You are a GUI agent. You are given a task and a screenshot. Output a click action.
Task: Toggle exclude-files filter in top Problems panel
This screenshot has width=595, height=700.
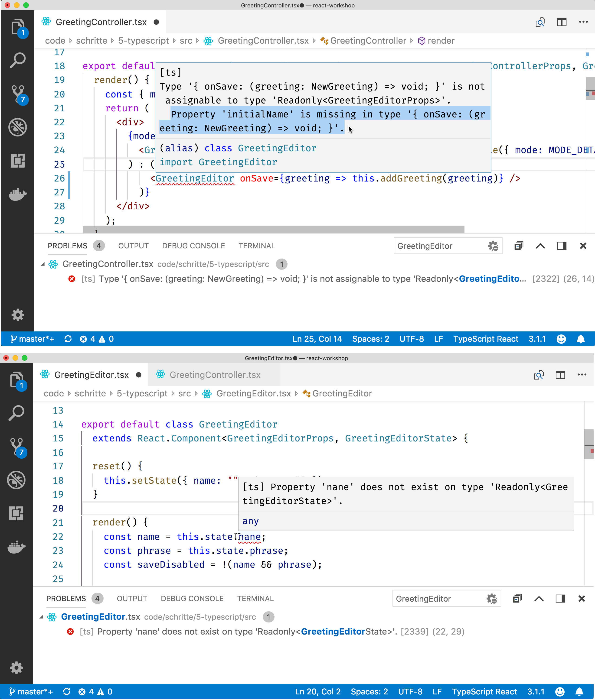[x=493, y=246]
